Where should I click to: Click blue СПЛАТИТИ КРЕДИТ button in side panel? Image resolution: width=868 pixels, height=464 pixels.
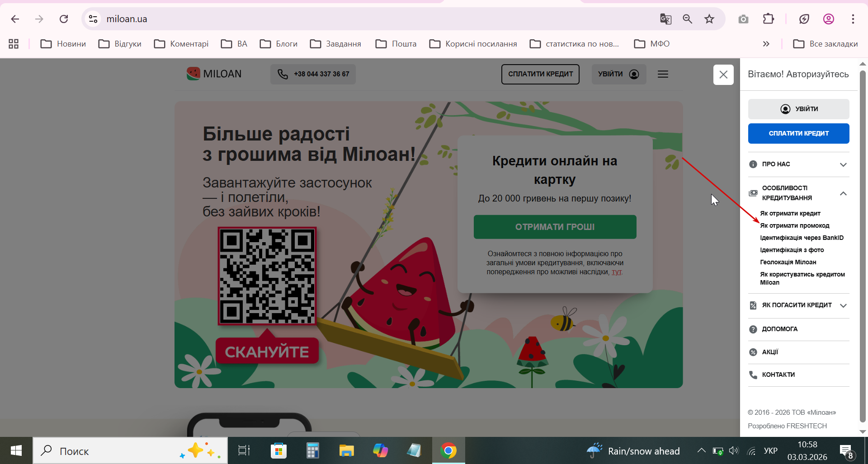798,133
